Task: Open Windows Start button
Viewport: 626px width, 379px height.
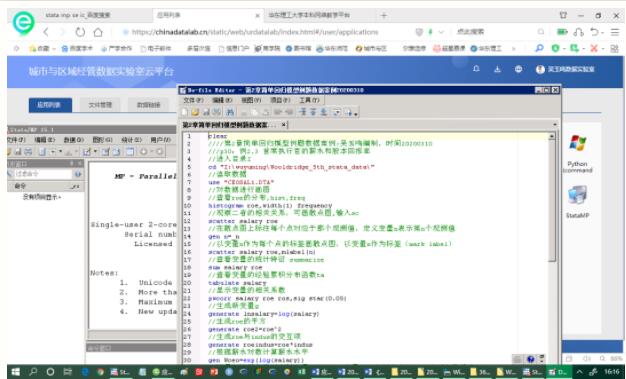Action: point(15,372)
